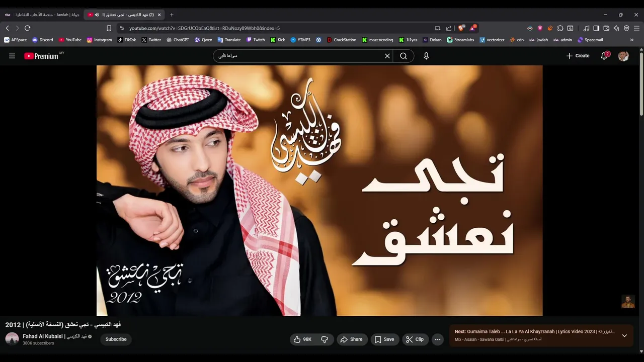
Task: Open Fahad Al Kubaisi channel name link
Action: pos(55,336)
